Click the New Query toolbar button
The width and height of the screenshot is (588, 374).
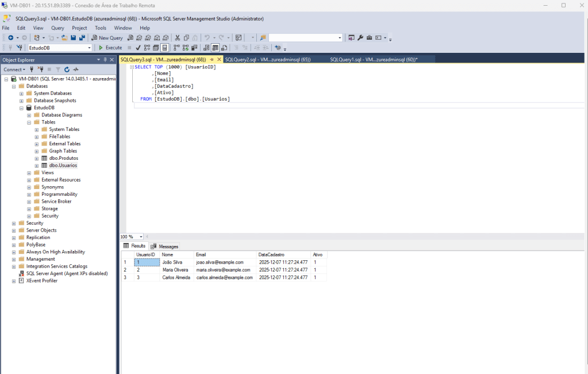pos(107,38)
